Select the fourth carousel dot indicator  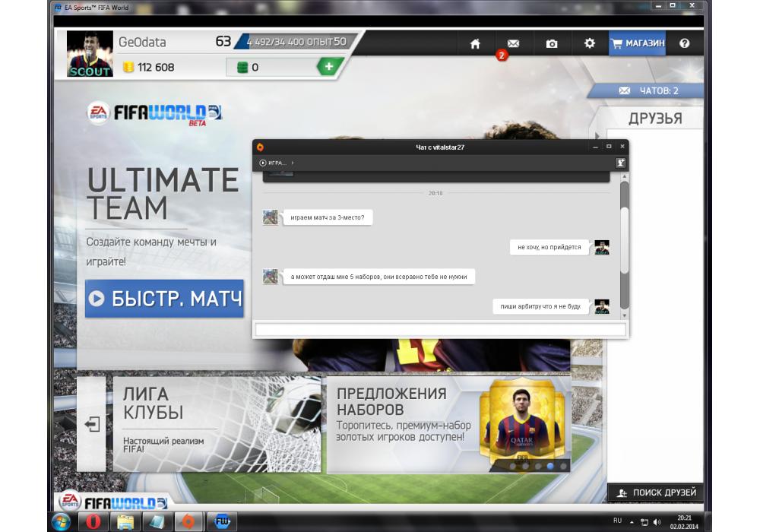pos(550,466)
